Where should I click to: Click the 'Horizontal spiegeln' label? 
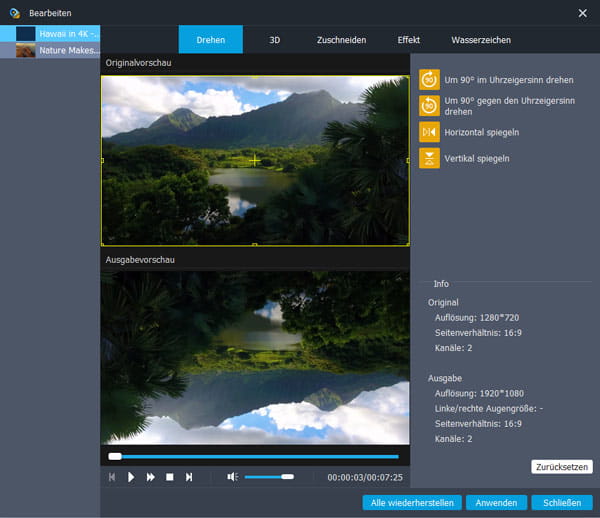[x=481, y=132]
